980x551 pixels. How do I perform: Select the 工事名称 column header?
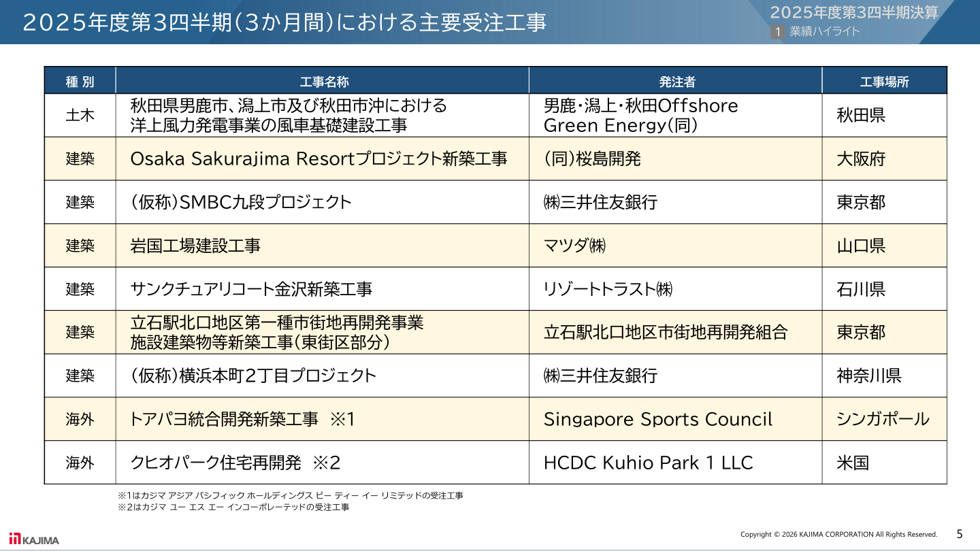point(323,82)
